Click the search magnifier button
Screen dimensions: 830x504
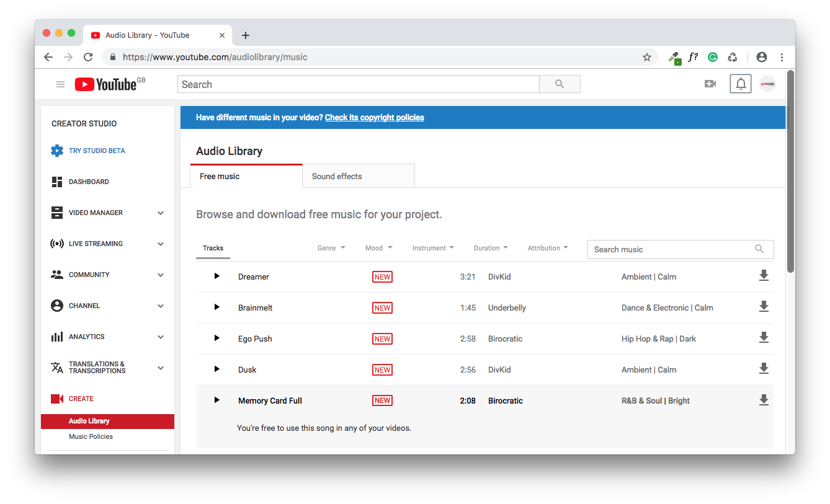point(560,84)
